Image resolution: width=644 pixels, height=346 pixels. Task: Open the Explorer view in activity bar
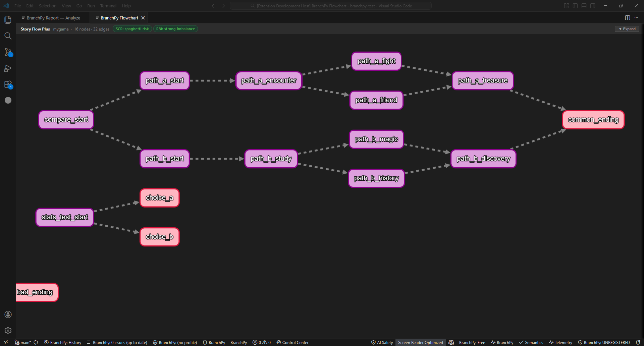point(8,20)
